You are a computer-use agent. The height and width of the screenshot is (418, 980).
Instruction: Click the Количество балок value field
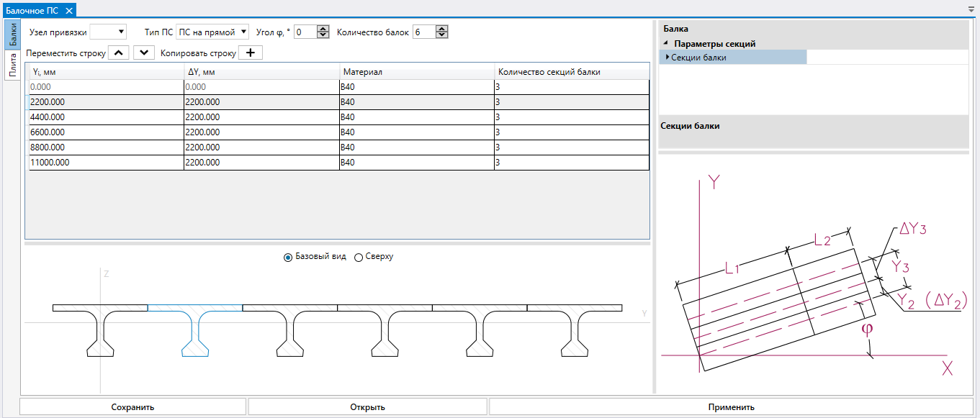point(424,32)
